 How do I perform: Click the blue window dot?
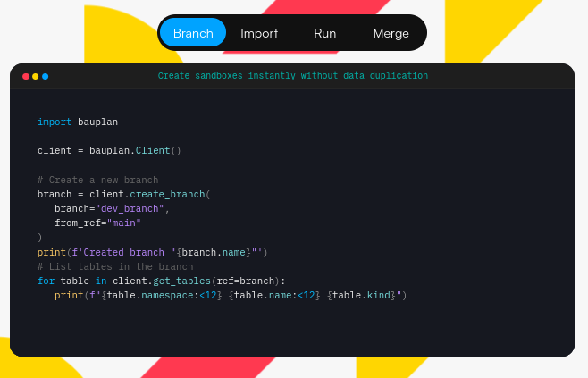click(x=45, y=77)
